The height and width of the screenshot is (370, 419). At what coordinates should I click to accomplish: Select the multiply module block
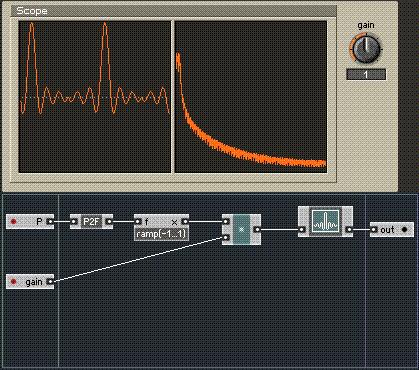pyautogui.click(x=241, y=230)
